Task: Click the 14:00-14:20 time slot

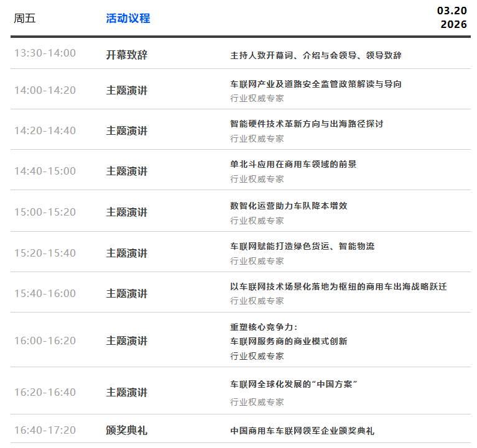Action: point(45,90)
